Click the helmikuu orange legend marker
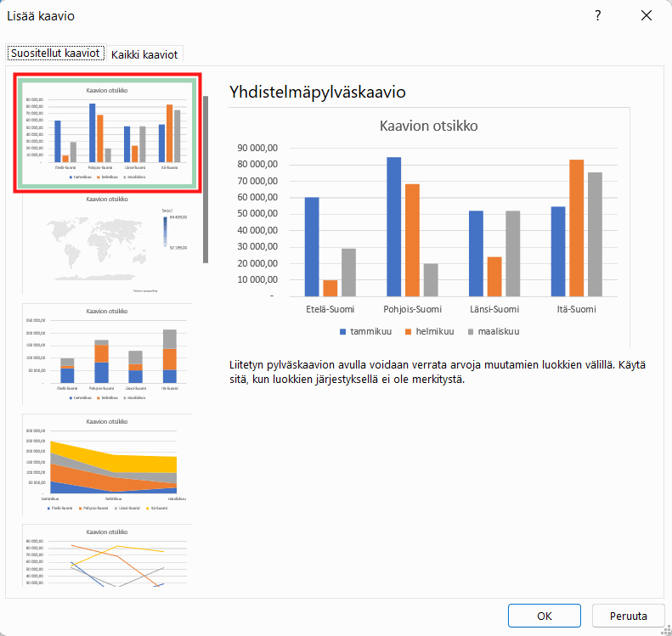The width and height of the screenshot is (672, 636). tap(408, 332)
